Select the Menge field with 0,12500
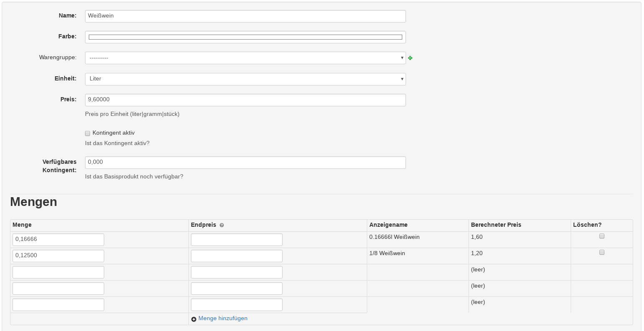This screenshot has width=644, height=331. tap(58, 256)
